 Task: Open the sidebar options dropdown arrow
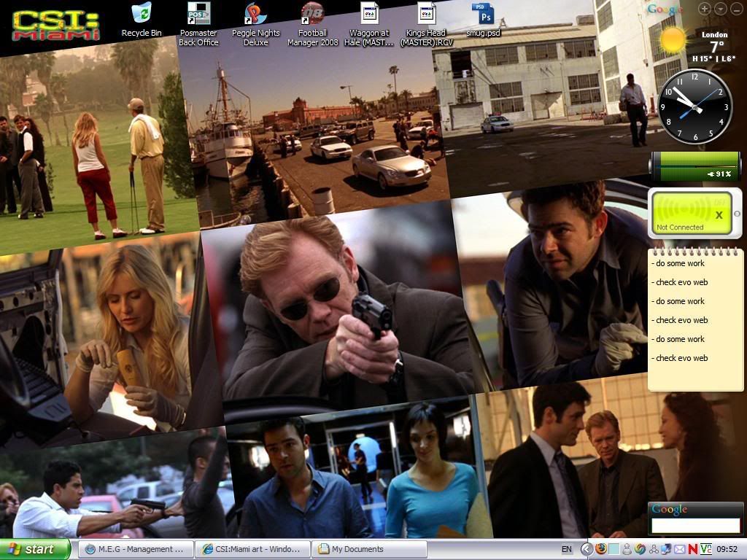point(720,9)
